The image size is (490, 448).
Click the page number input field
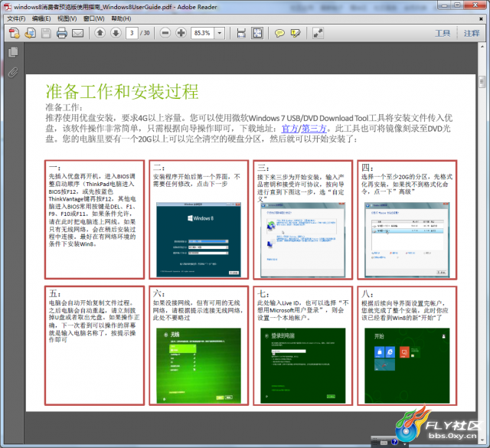pos(132,33)
